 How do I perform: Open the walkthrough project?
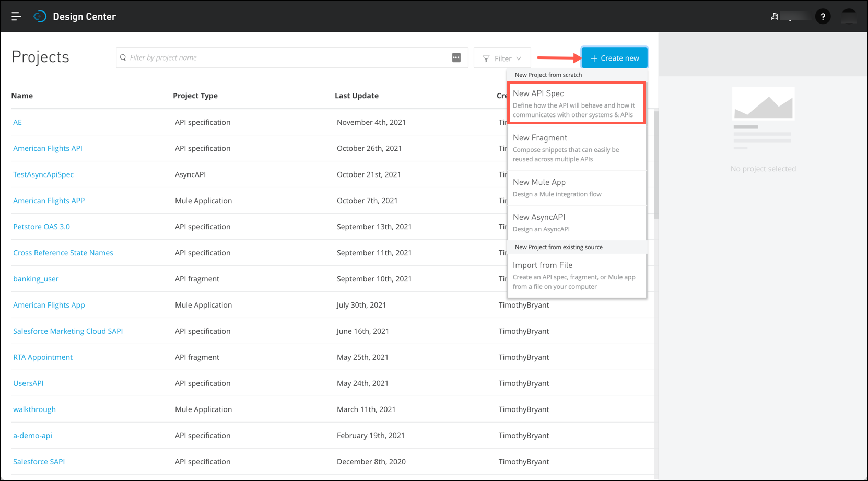pos(34,409)
